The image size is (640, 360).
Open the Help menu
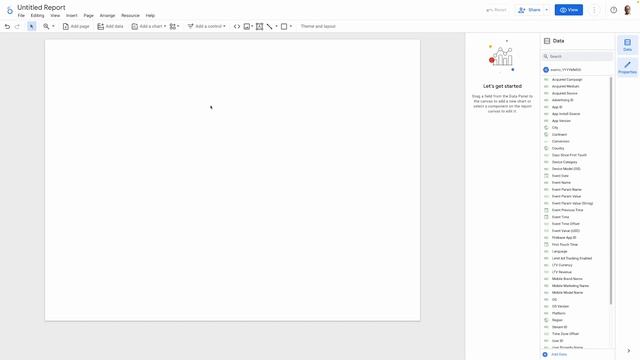point(150,16)
